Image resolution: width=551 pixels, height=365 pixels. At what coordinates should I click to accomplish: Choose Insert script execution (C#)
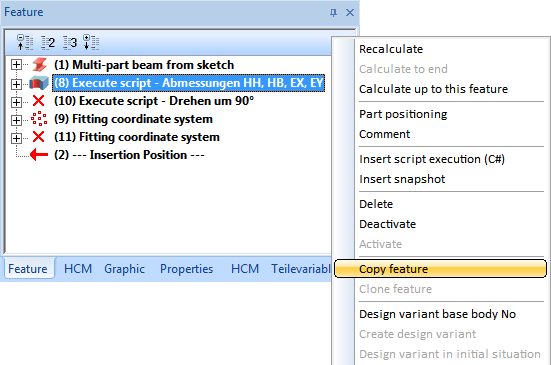pos(432,159)
